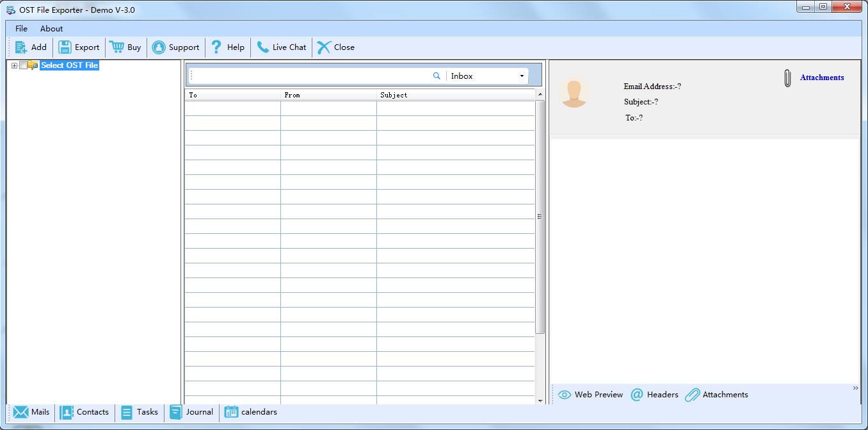Click the search magnifier icon

pos(437,76)
